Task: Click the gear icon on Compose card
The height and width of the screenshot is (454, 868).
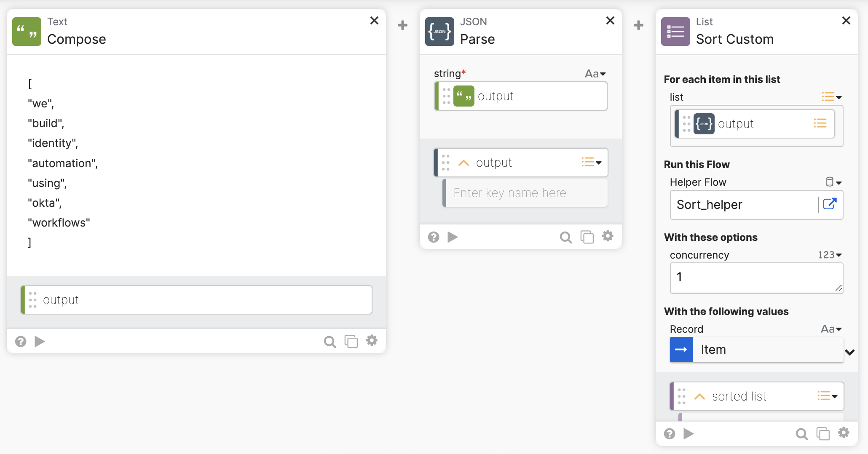Action: point(372,340)
